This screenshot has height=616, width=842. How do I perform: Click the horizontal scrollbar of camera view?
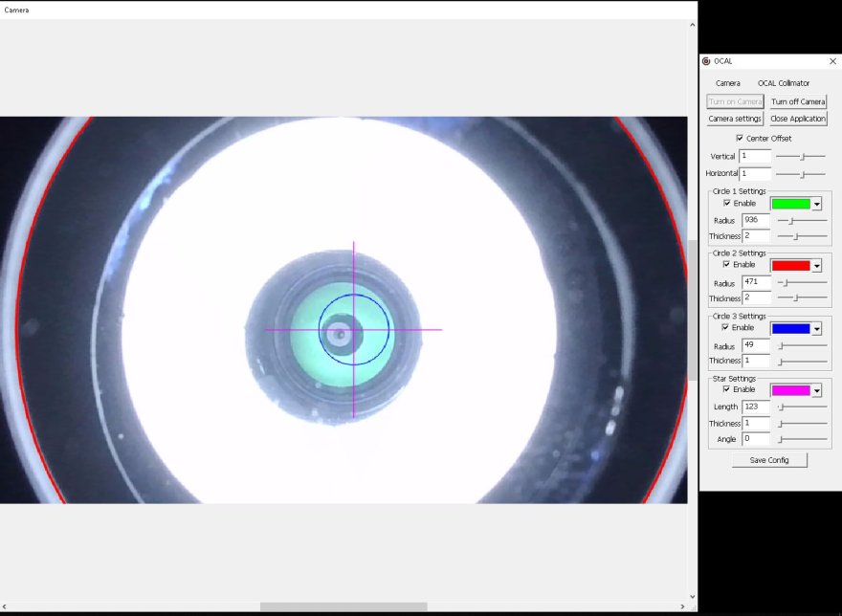coord(343,606)
